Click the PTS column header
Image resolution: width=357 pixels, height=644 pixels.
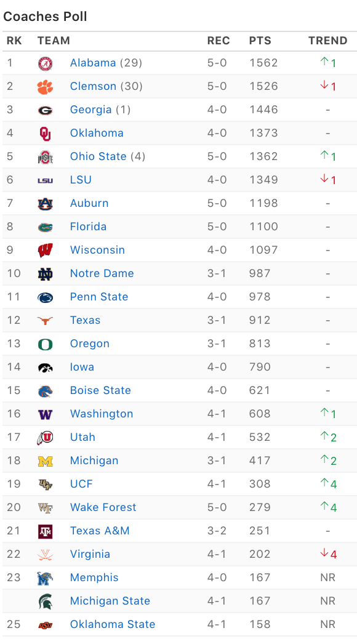260,41
